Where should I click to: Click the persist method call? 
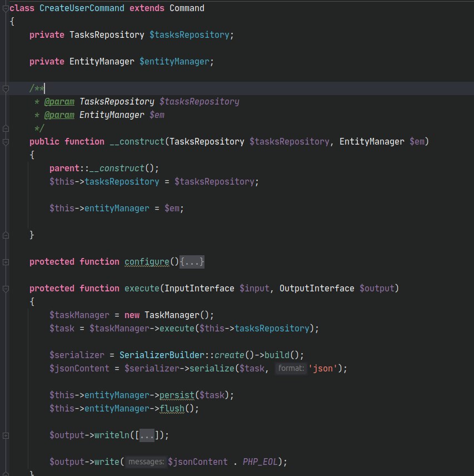(177, 395)
